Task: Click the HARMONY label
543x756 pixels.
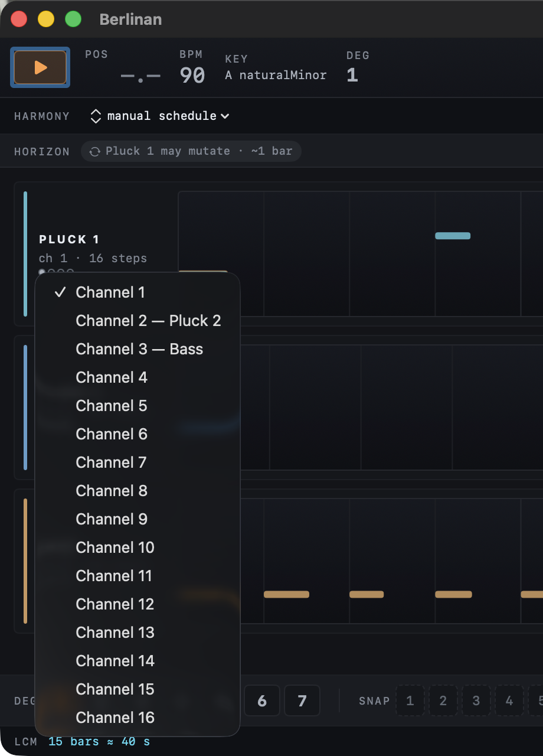Action: click(x=42, y=116)
